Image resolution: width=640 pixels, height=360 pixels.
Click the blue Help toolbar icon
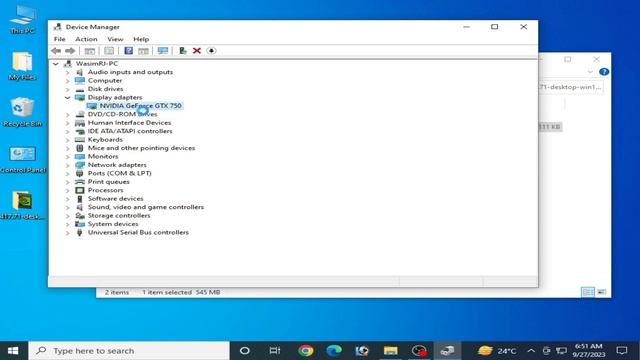[129, 51]
